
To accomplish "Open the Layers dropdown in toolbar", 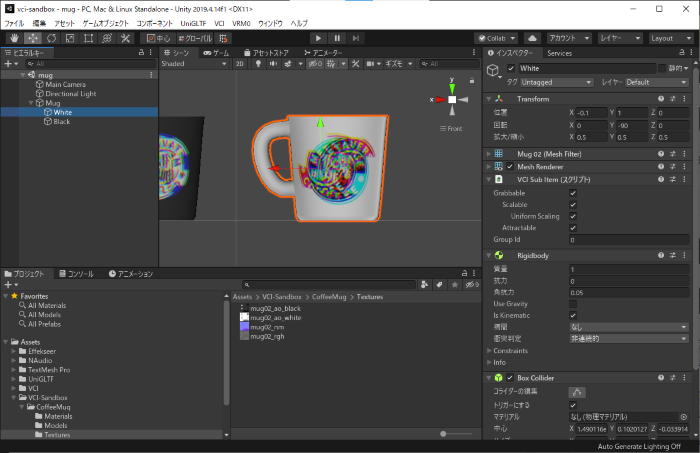I will (620, 38).
